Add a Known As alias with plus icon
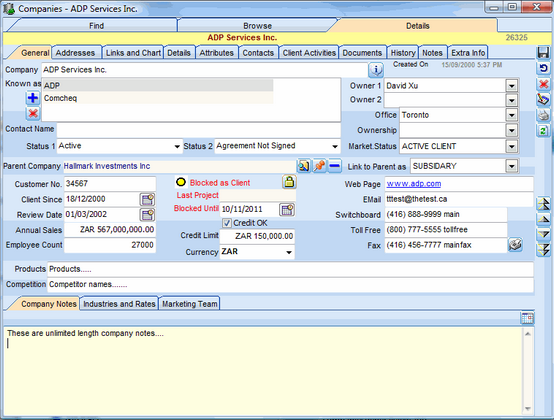The image size is (554, 420). 33,97
